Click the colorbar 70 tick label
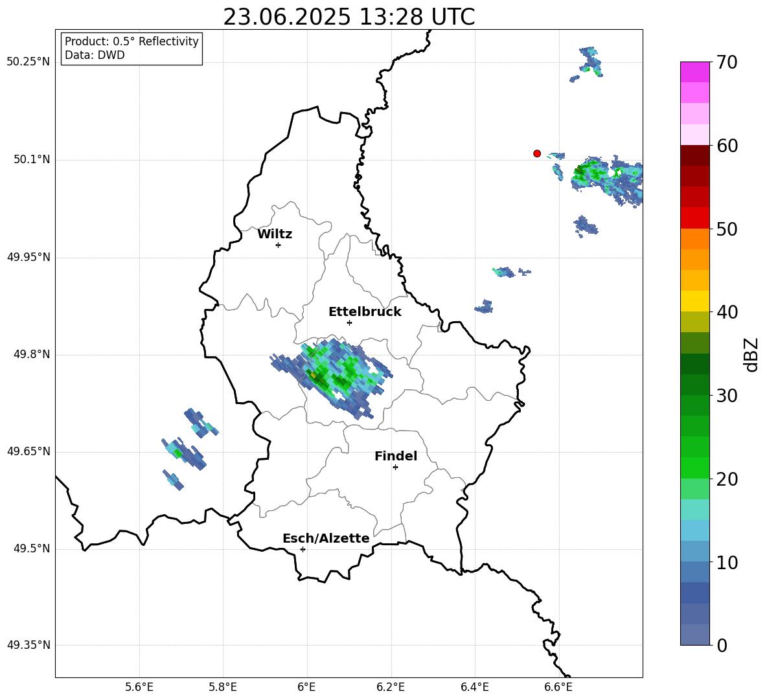 click(x=727, y=62)
